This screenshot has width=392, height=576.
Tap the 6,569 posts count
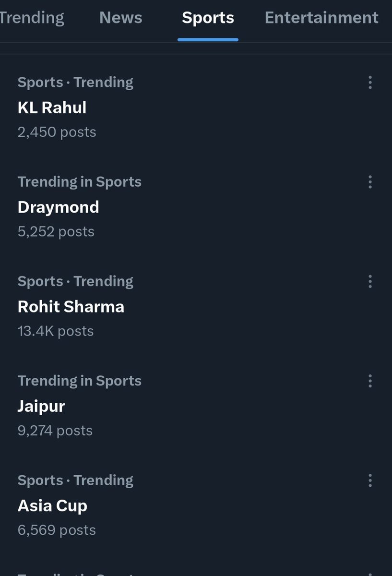tap(57, 530)
